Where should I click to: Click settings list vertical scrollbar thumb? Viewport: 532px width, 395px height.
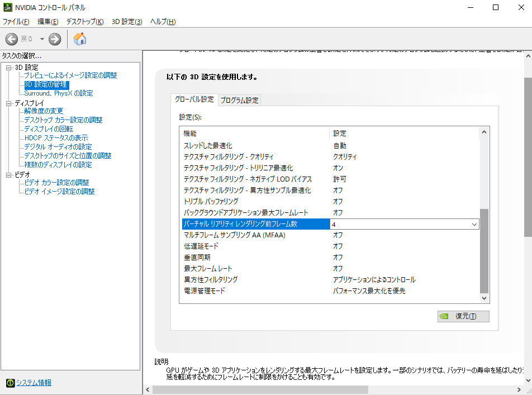click(484, 251)
